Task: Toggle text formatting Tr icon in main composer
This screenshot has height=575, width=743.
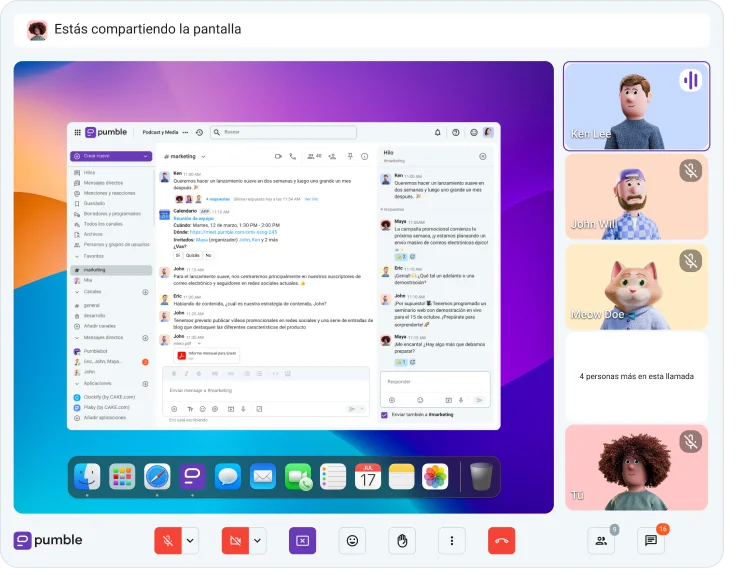Action: click(x=190, y=409)
